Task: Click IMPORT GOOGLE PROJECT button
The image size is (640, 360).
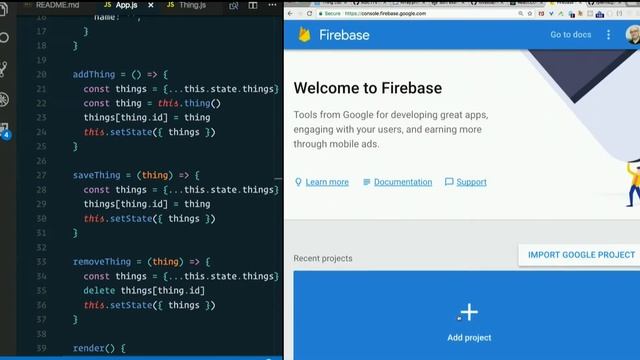Action: (581, 255)
